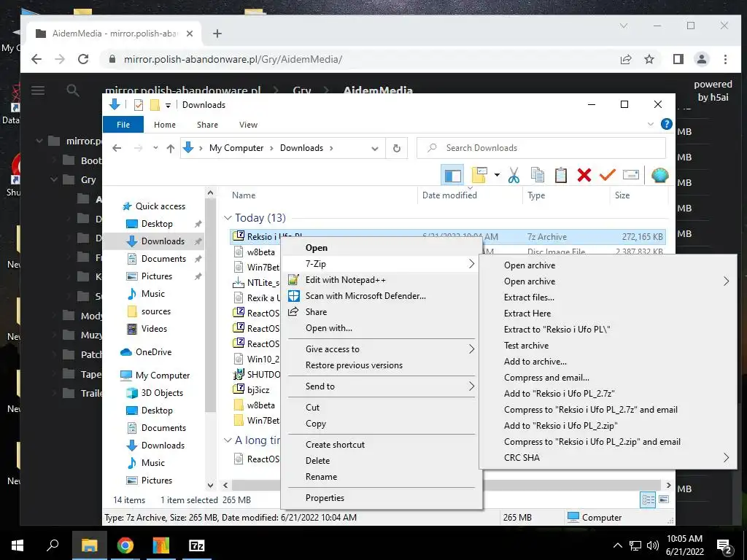
Task: Select Videos in the navigation pane
Action: click(x=147, y=329)
